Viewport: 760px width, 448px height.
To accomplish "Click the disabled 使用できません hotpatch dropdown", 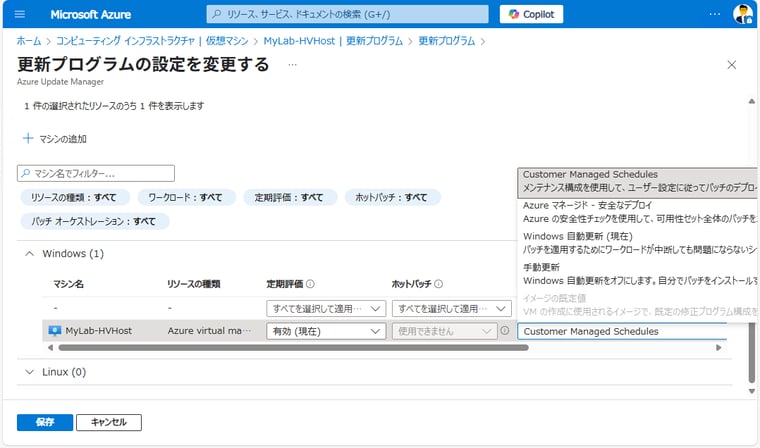I will click(x=444, y=331).
